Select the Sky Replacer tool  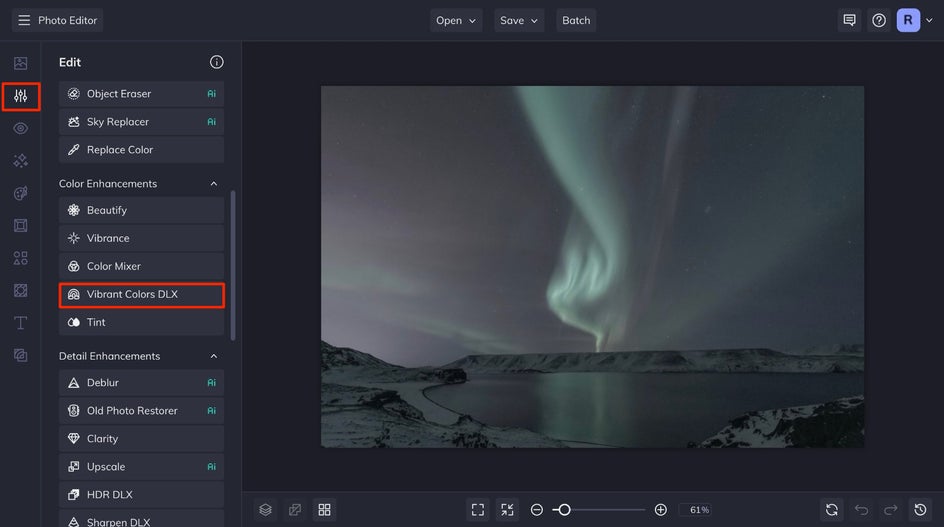click(x=141, y=122)
